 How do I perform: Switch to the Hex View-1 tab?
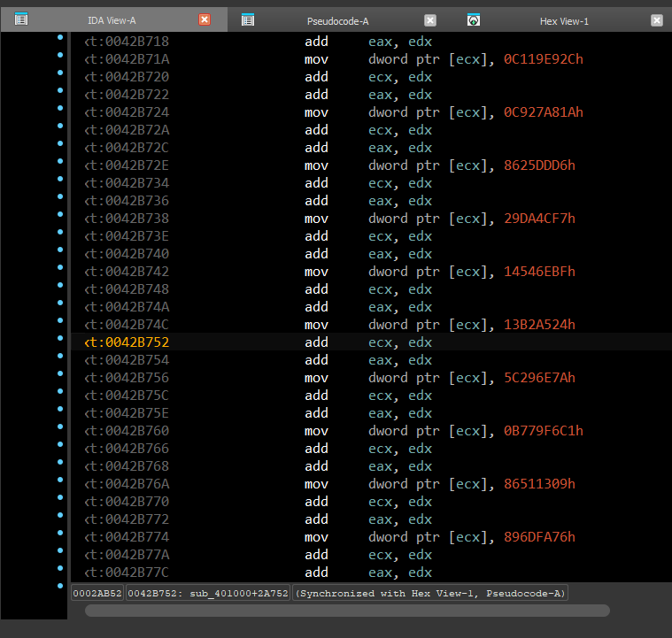click(563, 20)
